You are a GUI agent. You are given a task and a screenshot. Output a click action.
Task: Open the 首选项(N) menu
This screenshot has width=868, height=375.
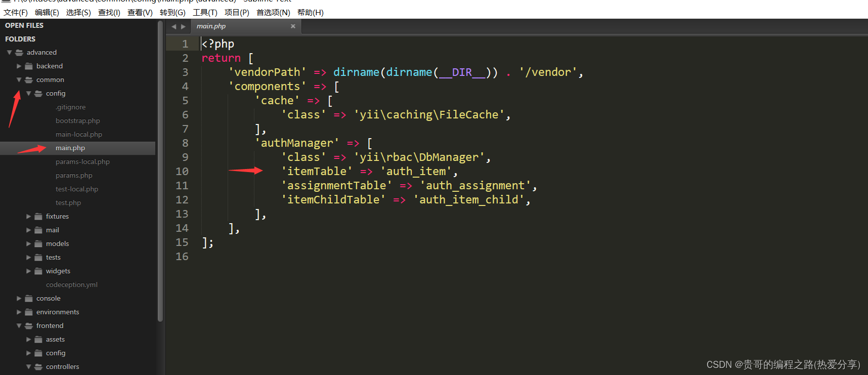tap(273, 13)
